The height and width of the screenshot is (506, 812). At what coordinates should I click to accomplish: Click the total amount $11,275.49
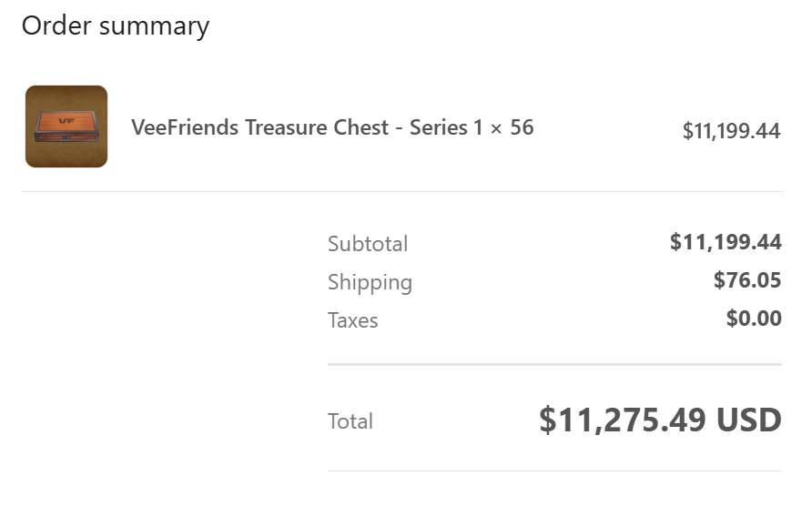tap(622, 420)
